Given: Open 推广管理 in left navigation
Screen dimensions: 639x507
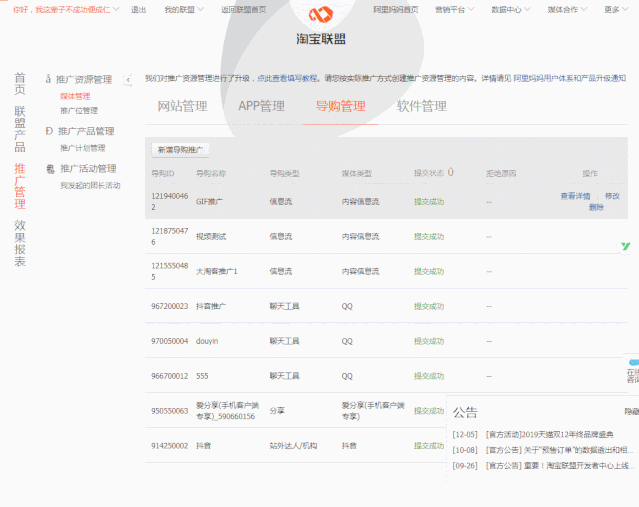Looking at the screenshot, I should pyautogui.click(x=20, y=186).
